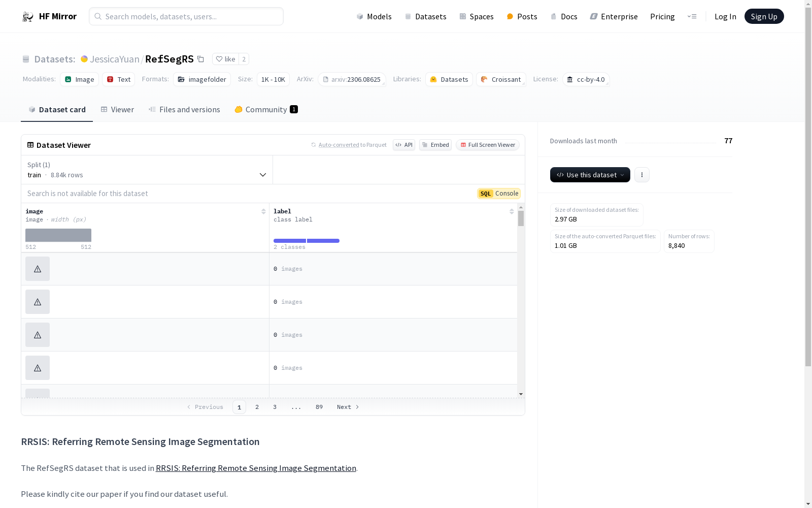This screenshot has height=508, width=812.
Task: Click the search models input field
Action: point(186,16)
